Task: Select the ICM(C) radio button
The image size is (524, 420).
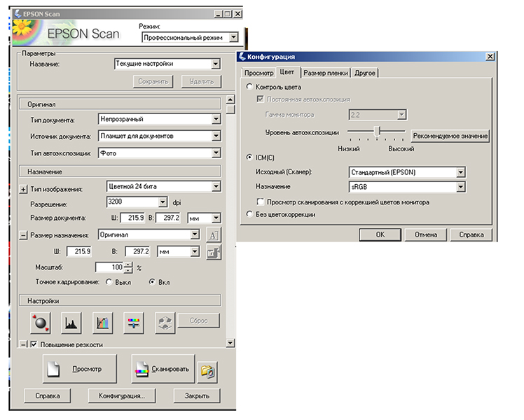Action: (x=249, y=157)
